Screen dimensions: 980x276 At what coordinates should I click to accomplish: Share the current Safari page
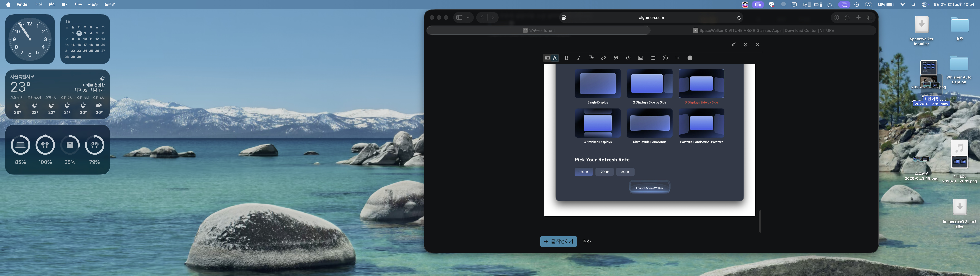coord(847,17)
